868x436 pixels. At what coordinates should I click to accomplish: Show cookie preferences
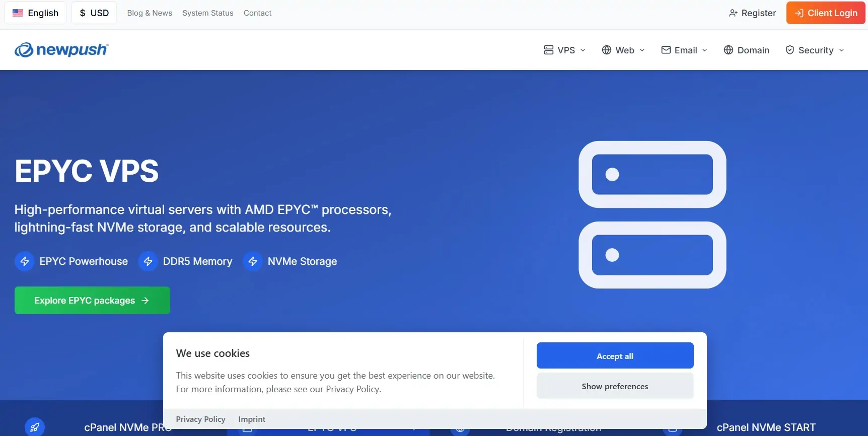[615, 386]
